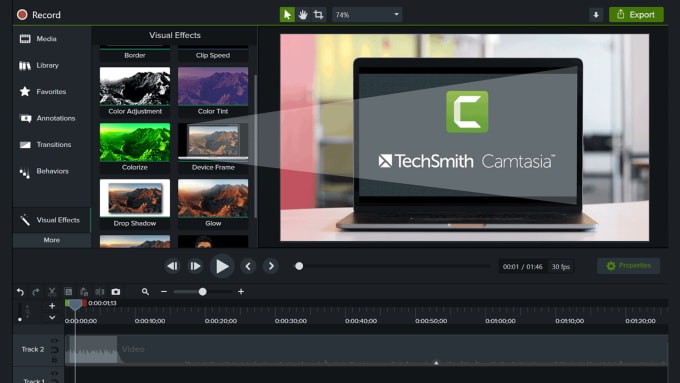Click the track height slider handle
680x383 pixels.
tap(20, 319)
